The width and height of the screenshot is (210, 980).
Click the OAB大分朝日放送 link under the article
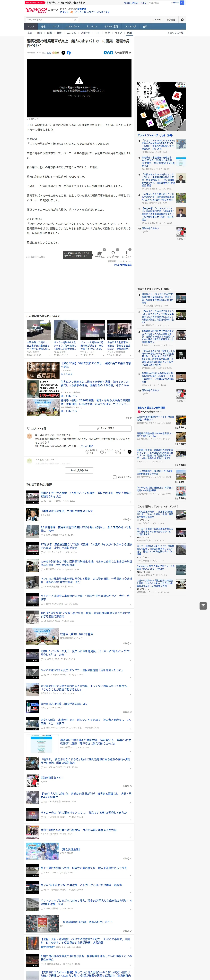[123, 265]
